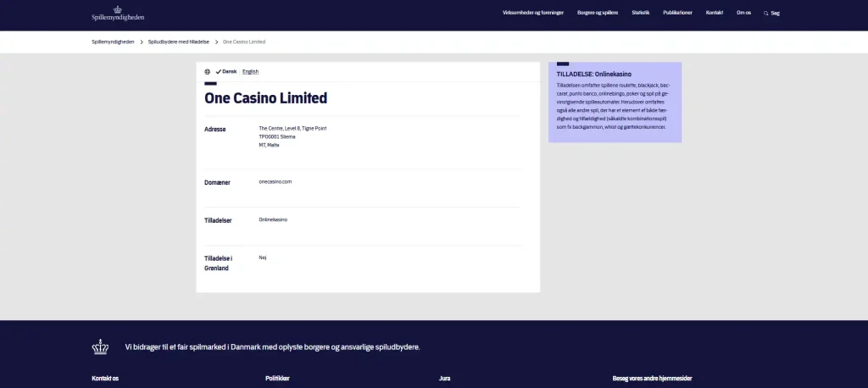Click address line TPO0001 Sliema
Viewport: 868px width, 388px height.
(x=277, y=136)
